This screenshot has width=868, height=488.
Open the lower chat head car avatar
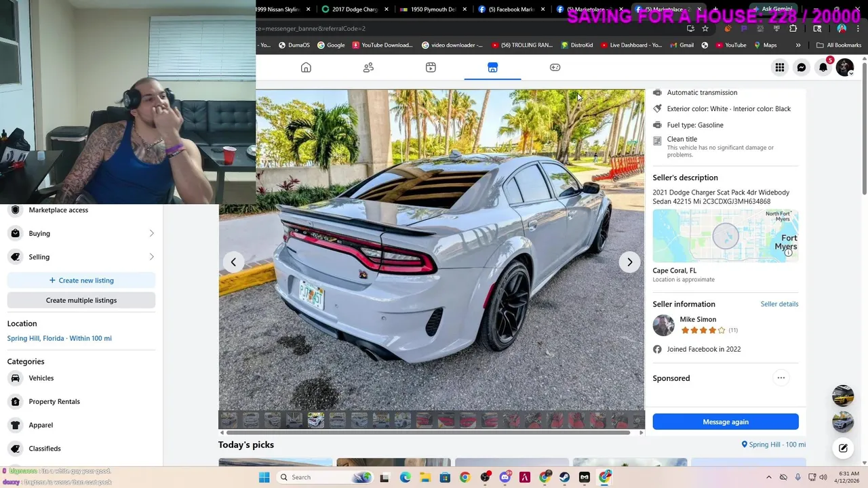[x=843, y=422]
